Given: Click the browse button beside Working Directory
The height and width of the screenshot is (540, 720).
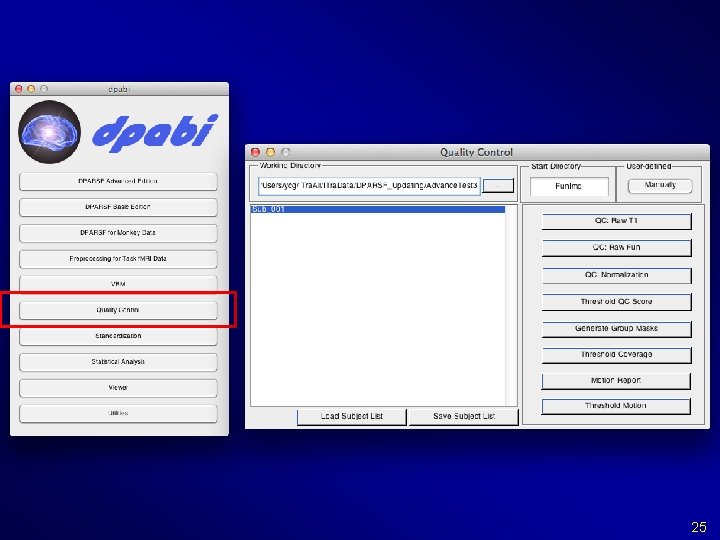Looking at the screenshot, I should pyautogui.click(x=498, y=186).
